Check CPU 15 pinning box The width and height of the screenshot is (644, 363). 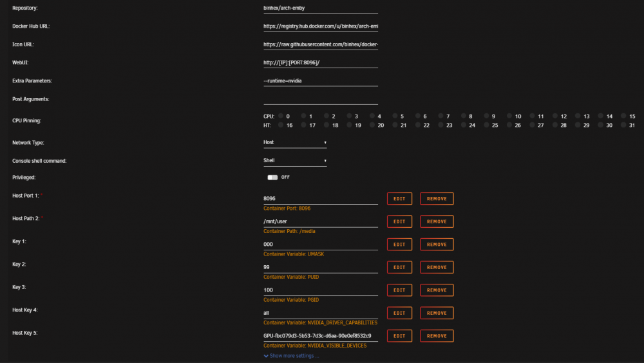click(623, 116)
